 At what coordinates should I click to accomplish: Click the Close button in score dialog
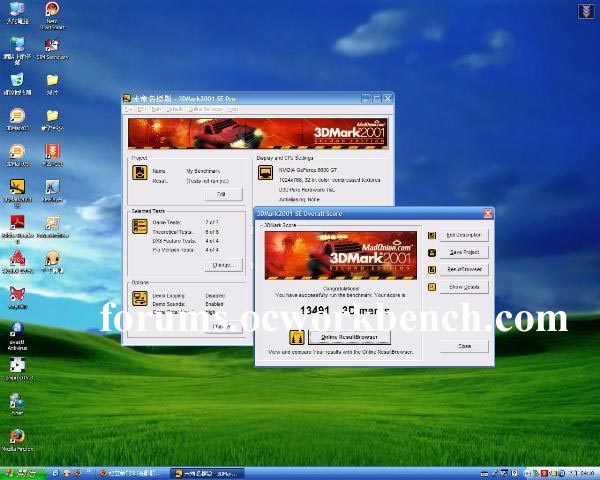pos(464,346)
